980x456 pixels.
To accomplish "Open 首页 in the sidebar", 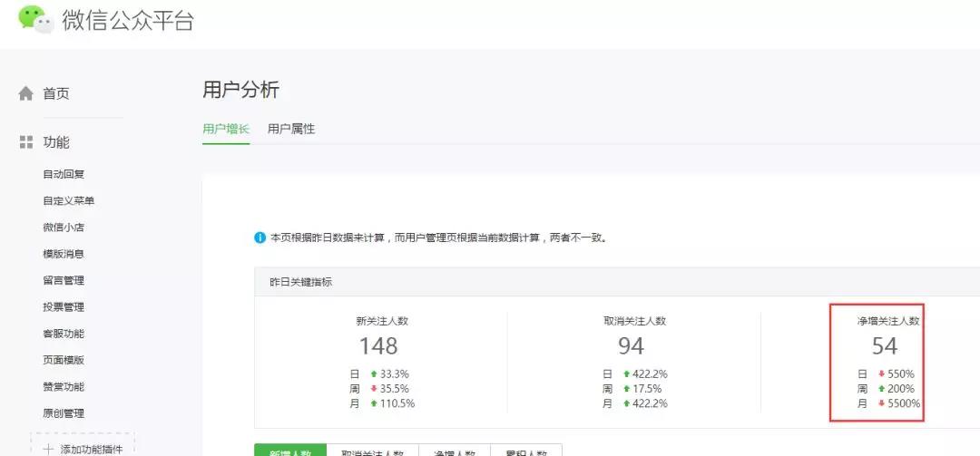I will [56, 93].
